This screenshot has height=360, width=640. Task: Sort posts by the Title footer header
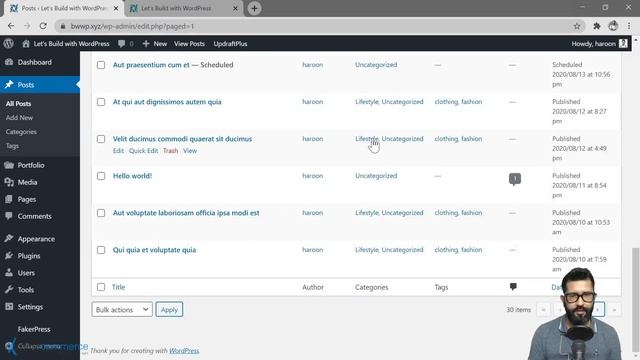[118, 287]
